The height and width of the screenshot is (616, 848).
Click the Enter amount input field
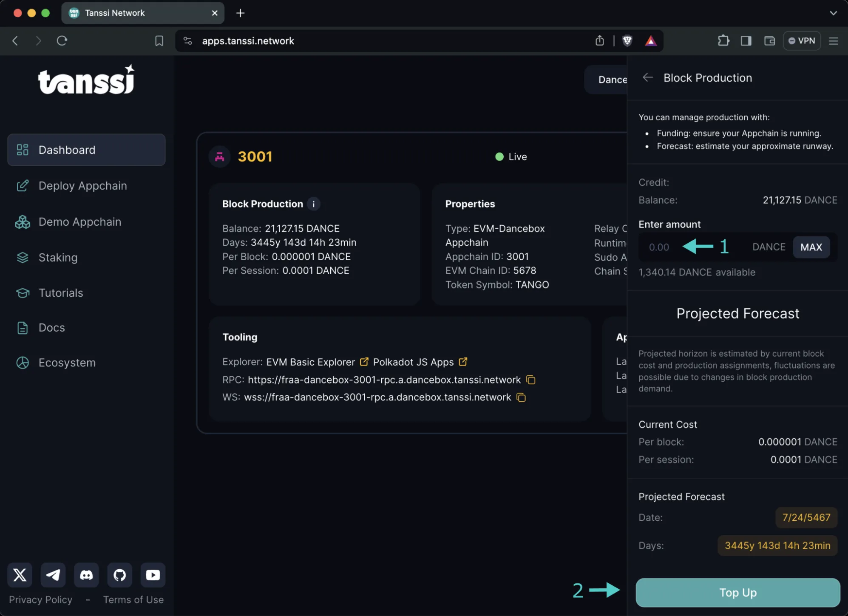tap(659, 247)
